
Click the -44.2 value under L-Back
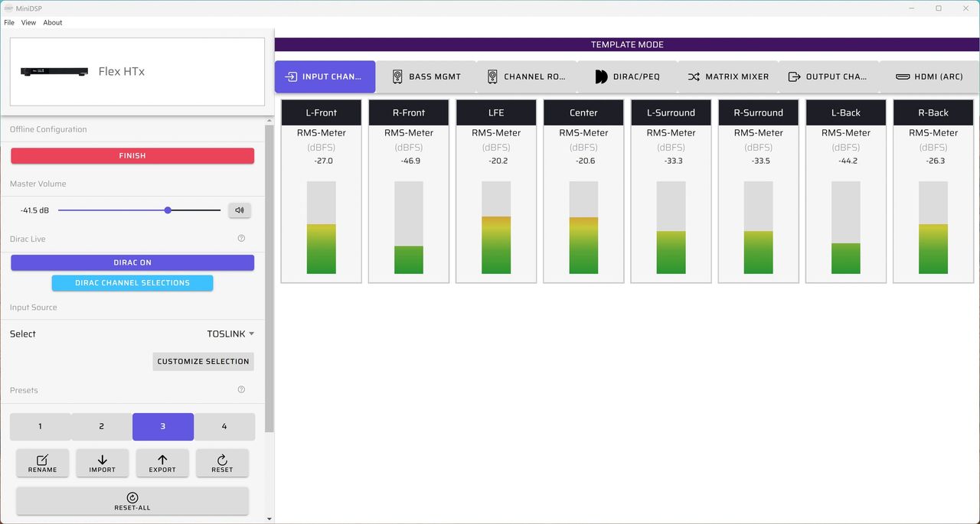click(x=846, y=161)
